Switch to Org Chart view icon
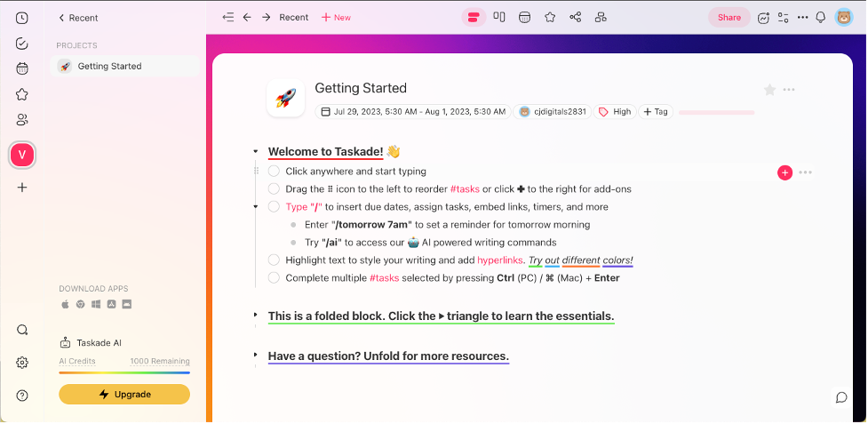 [x=601, y=17]
